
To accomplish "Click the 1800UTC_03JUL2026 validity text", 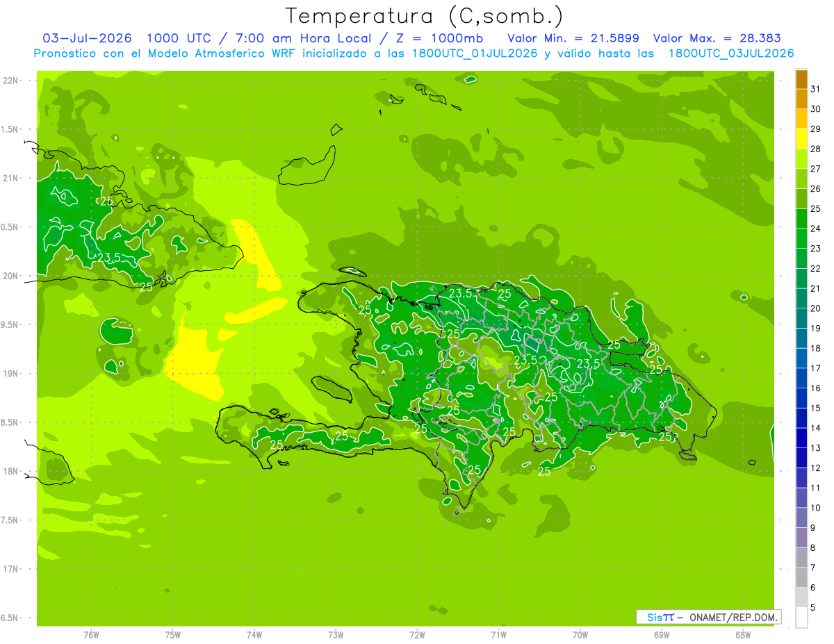I will pyautogui.click(x=731, y=53).
